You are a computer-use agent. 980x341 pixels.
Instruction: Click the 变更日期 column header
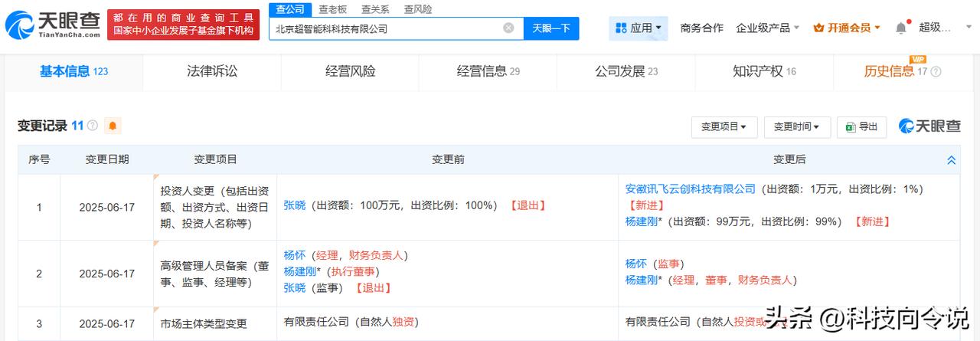(107, 159)
